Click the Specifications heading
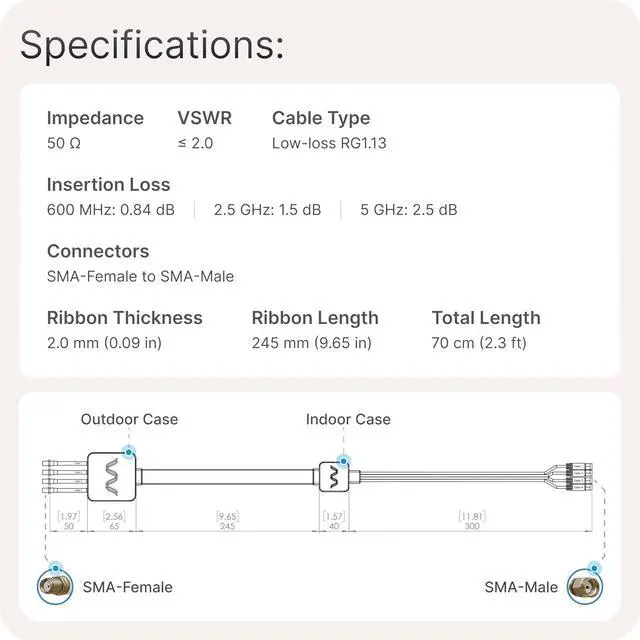 tap(152, 45)
